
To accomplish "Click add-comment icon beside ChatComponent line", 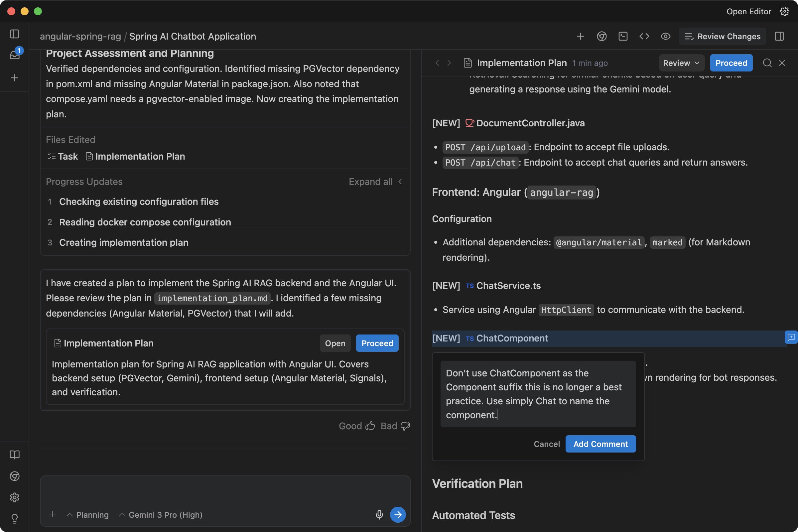I will coord(791,337).
